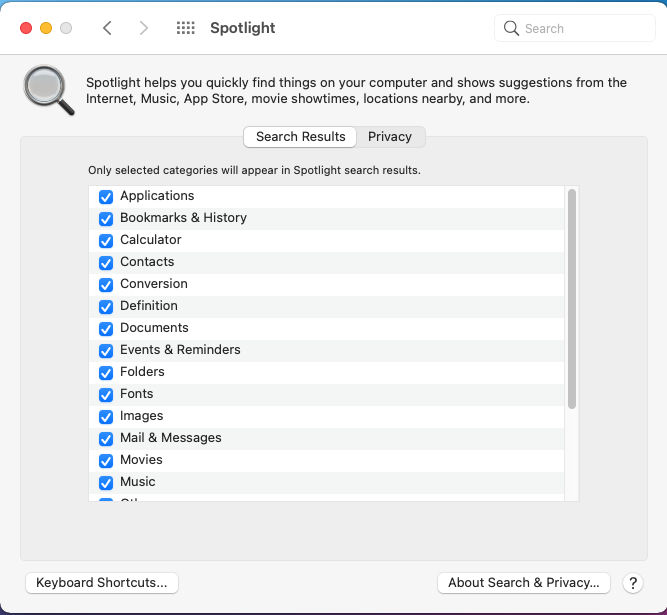Uncheck the Applications category
The height and width of the screenshot is (615, 667).
[x=106, y=197]
